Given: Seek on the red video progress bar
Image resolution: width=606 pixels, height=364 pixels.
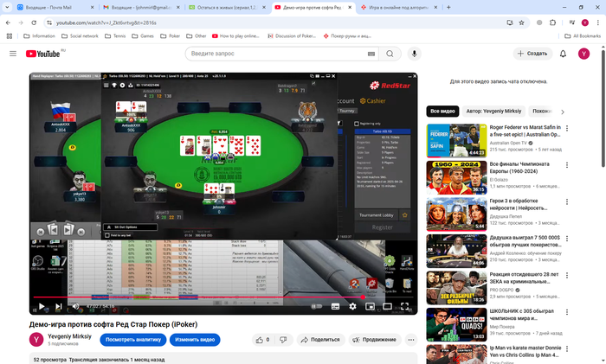Looking at the screenshot, I should pos(223,297).
